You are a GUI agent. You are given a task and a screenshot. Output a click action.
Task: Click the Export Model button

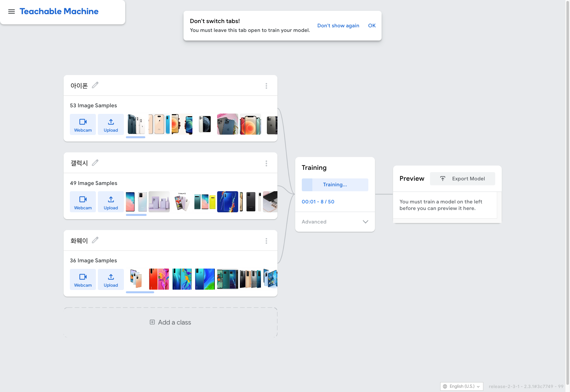[463, 179]
